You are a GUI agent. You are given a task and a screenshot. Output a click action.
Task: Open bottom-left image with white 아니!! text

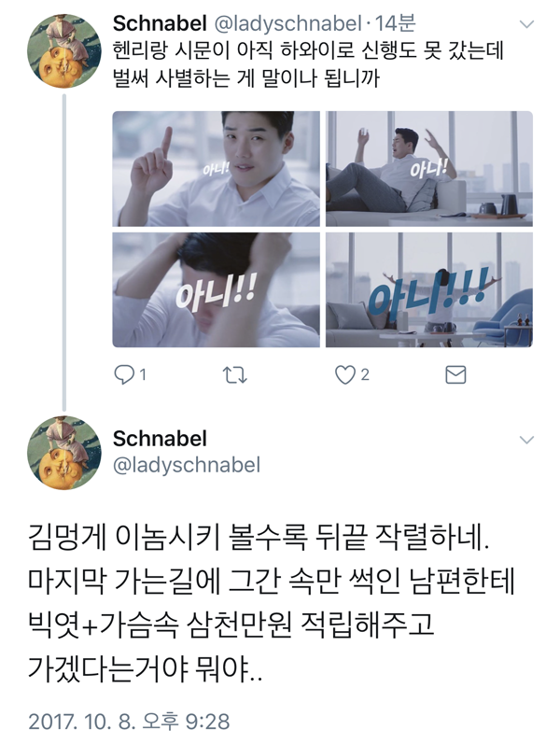pos(216,290)
